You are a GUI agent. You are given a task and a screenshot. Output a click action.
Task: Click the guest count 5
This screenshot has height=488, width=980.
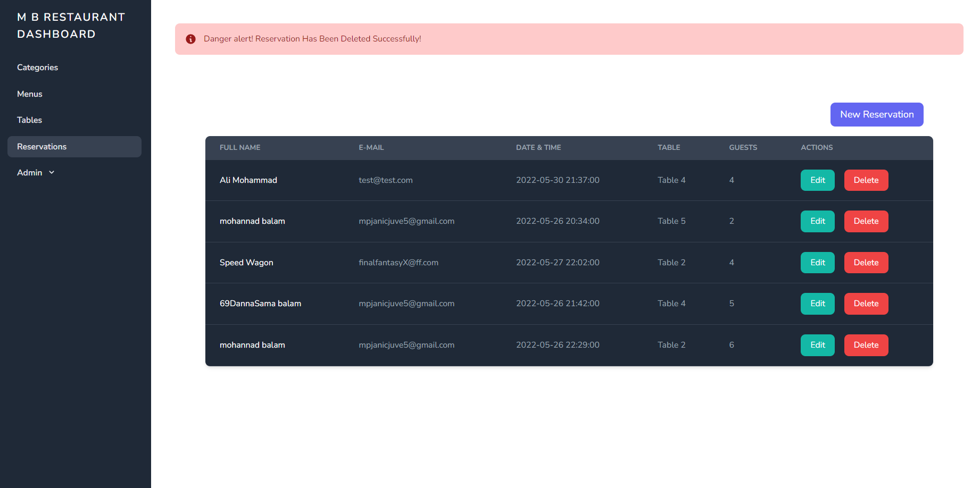(x=732, y=304)
